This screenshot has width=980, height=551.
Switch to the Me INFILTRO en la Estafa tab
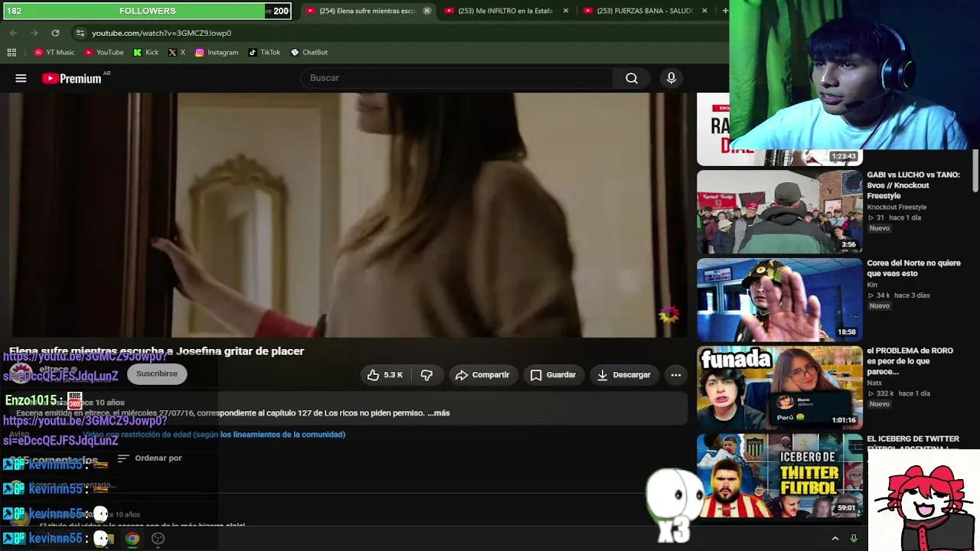(505, 11)
